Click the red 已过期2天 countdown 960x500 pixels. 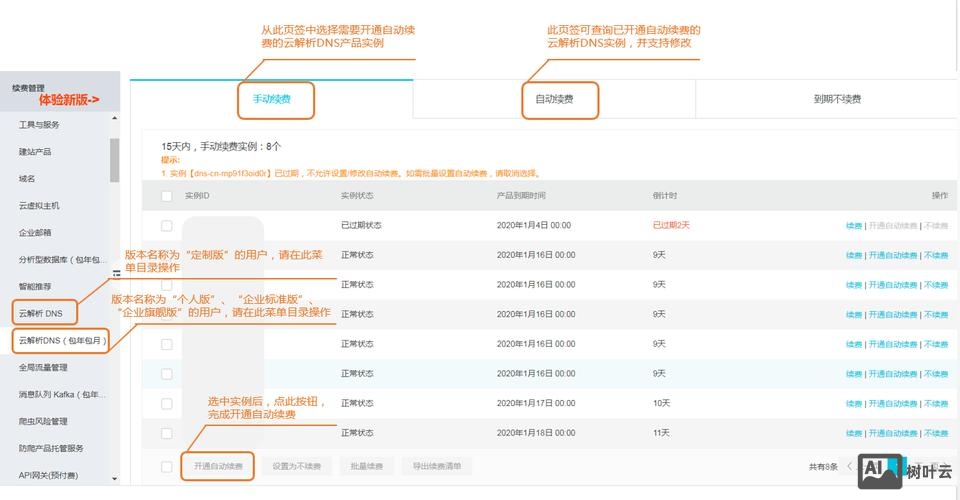tap(671, 225)
